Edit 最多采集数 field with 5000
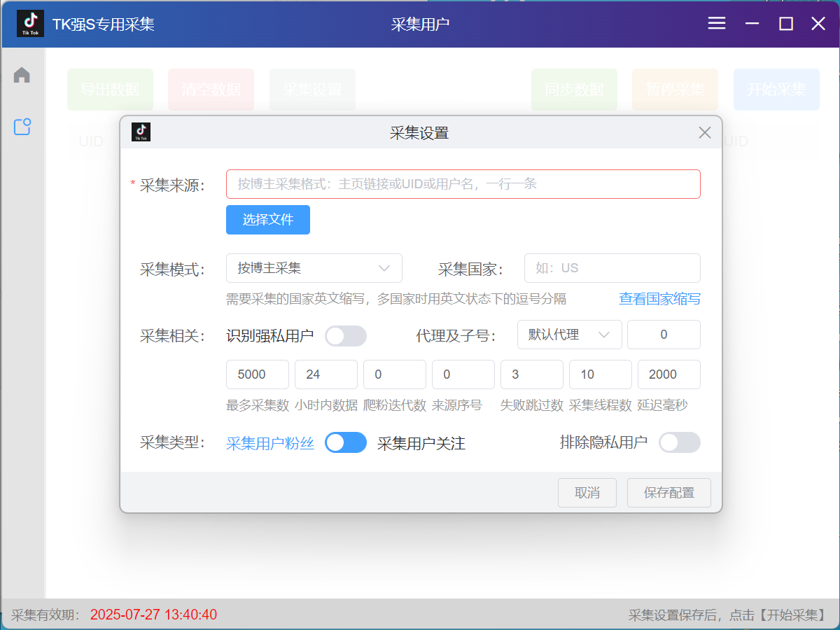Screen dimensions: 840x630 (x=258, y=374)
